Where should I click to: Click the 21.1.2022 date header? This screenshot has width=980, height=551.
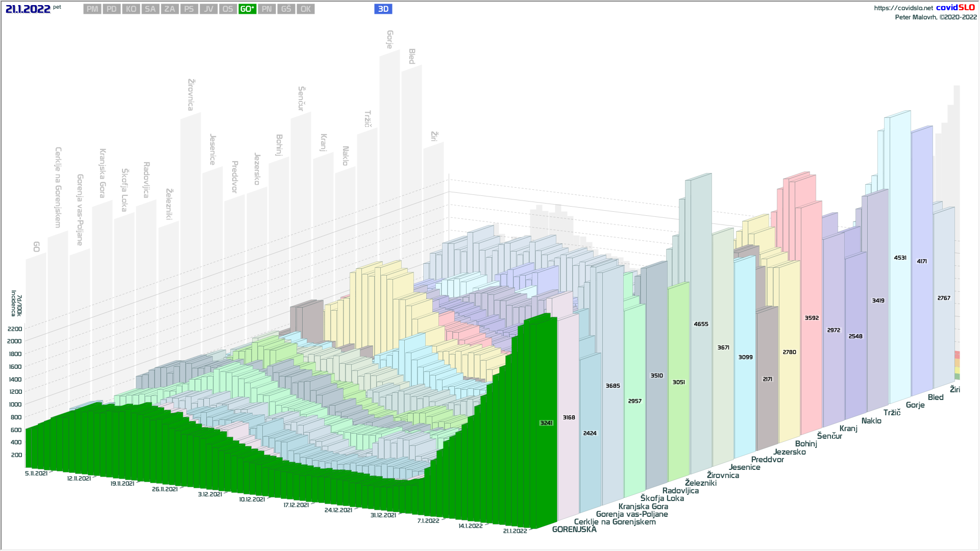point(28,9)
